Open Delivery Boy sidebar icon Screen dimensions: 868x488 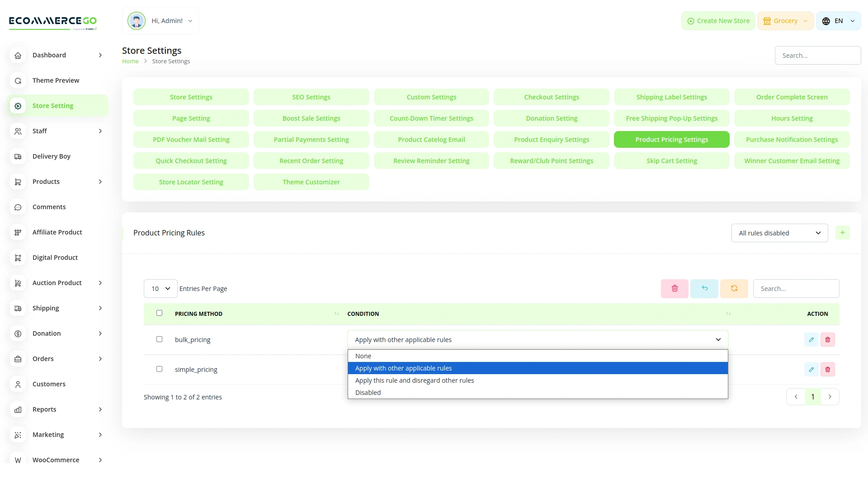click(18, 156)
